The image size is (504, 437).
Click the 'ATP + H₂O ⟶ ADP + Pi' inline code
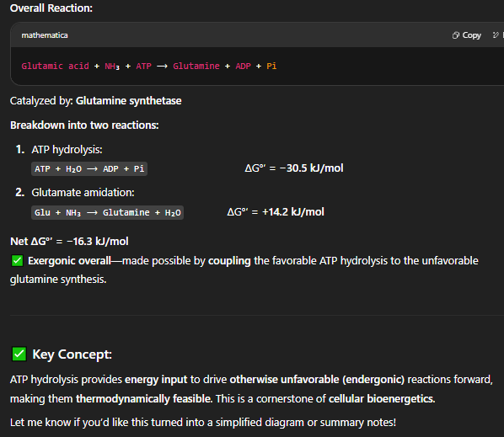(x=89, y=169)
